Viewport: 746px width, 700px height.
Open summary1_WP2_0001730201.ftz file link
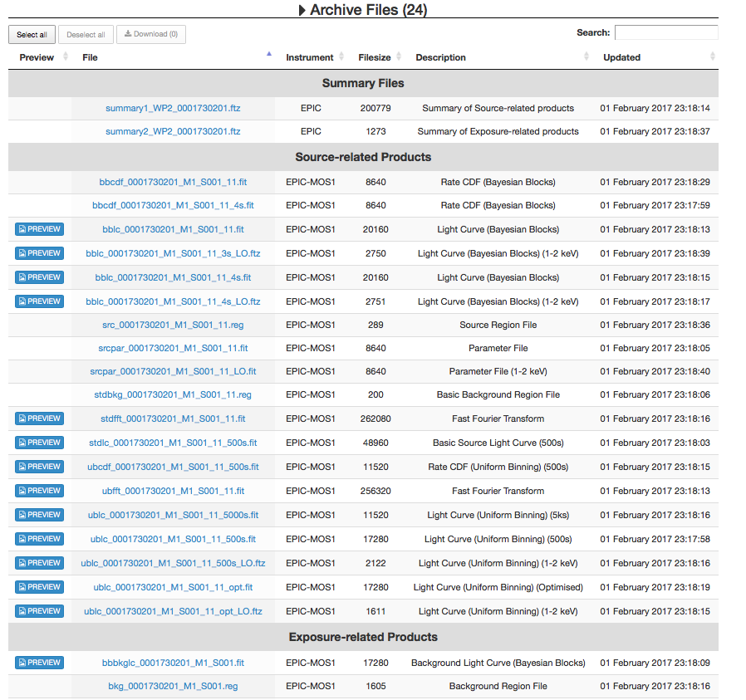coord(173,108)
